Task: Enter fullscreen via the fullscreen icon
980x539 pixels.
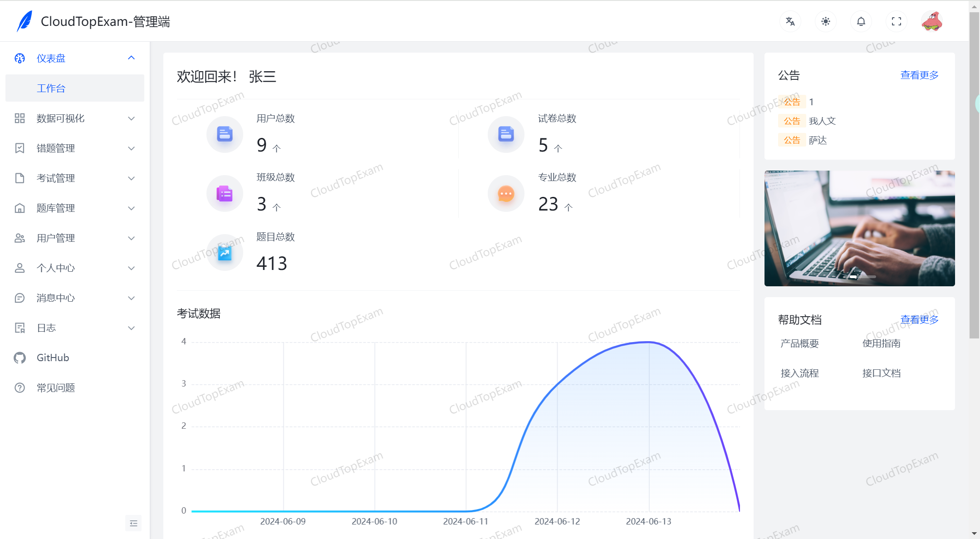Action: pos(896,21)
